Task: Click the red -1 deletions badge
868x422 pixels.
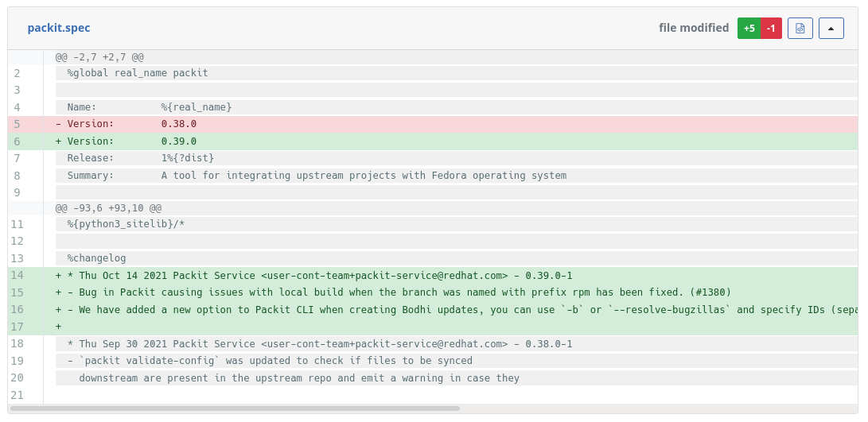Action: [x=771, y=28]
